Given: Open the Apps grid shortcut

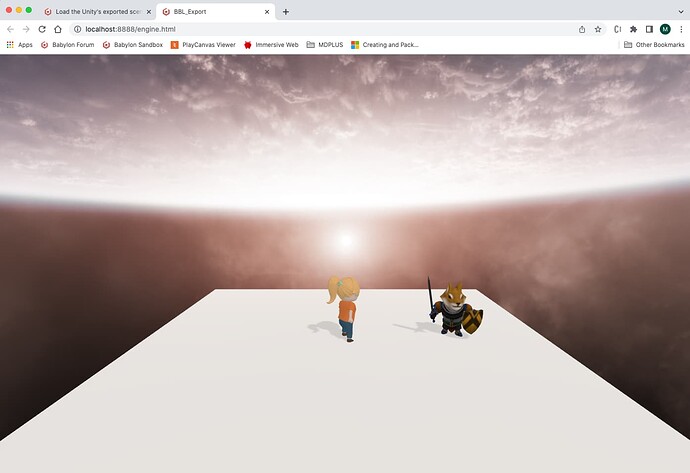Looking at the screenshot, I should click(x=19, y=45).
